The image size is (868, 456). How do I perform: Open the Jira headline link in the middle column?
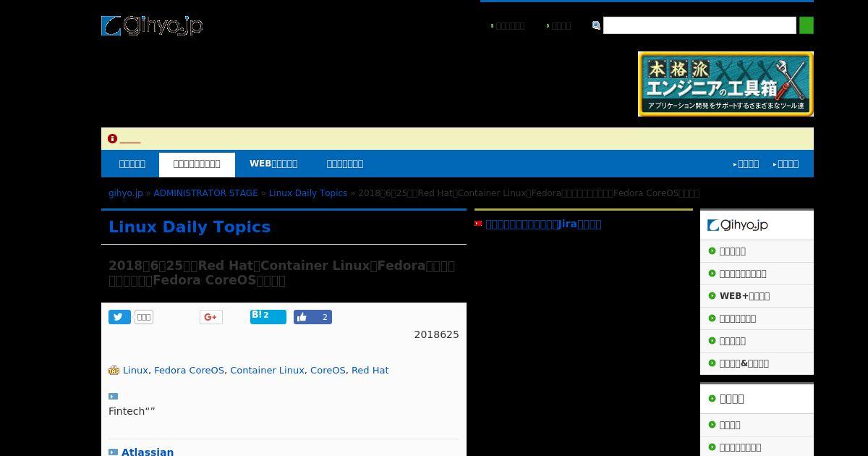coord(543,224)
